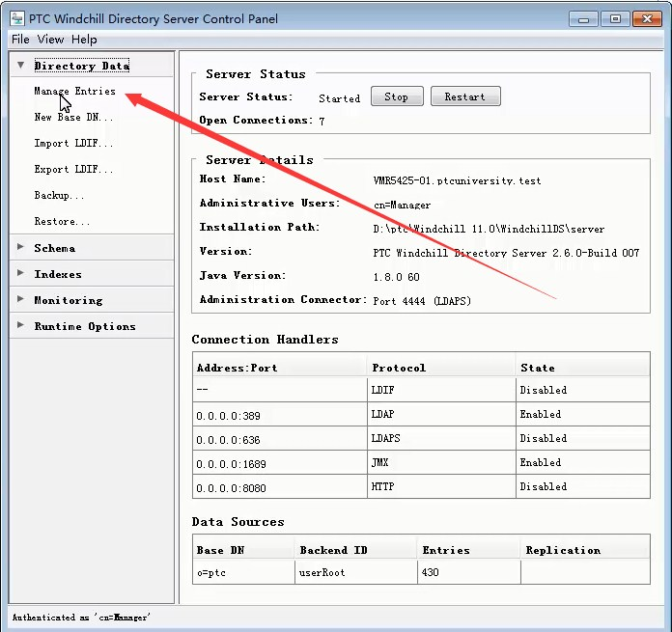The width and height of the screenshot is (672, 632).
Task: Stop the directory server
Action: pos(397,96)
